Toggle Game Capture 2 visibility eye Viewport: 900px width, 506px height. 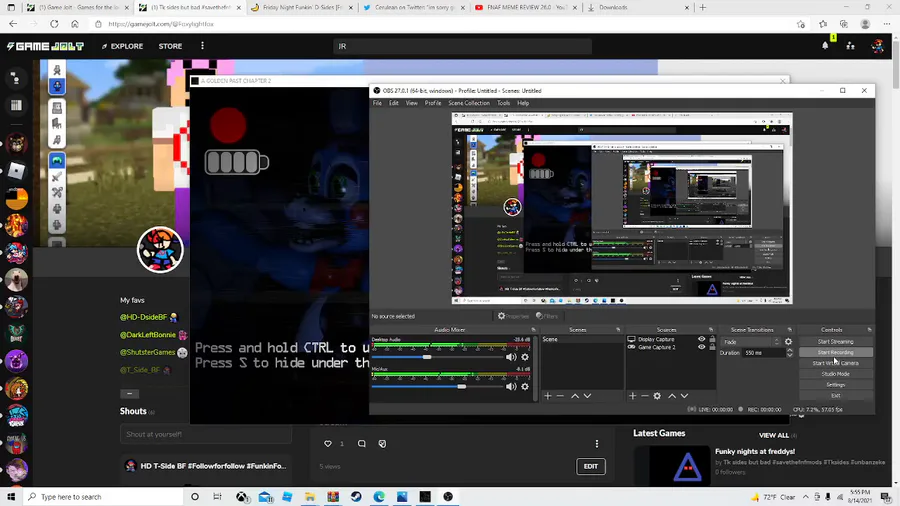[x=701, y=347]
